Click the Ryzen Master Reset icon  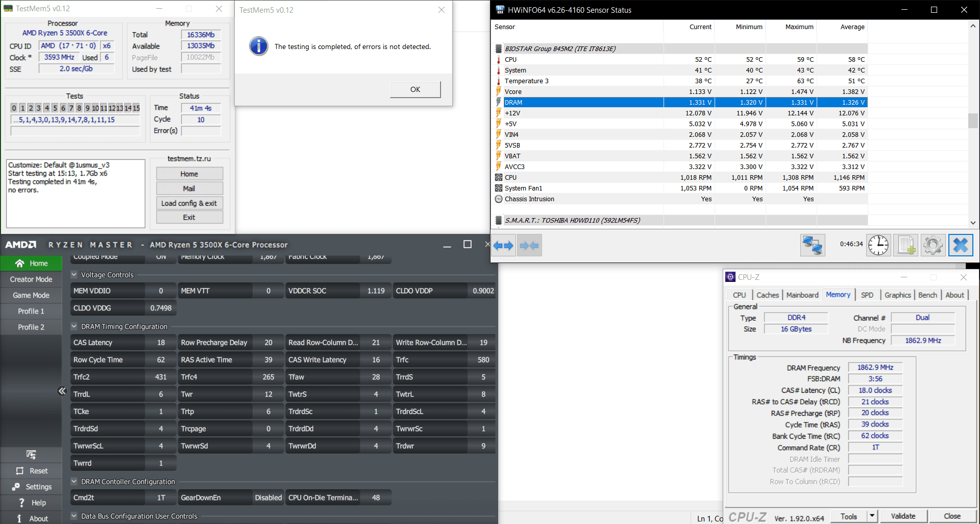point(20,471)
